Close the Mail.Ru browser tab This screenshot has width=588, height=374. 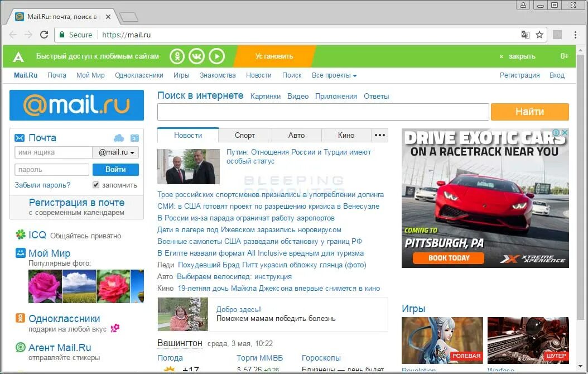coord(108,17)
